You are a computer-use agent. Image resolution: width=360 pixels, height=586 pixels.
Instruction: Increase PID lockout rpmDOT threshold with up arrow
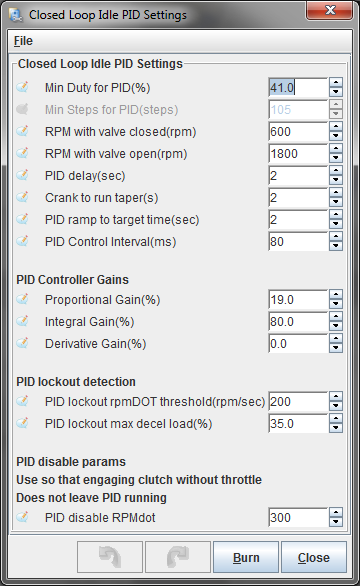[336, 397]
